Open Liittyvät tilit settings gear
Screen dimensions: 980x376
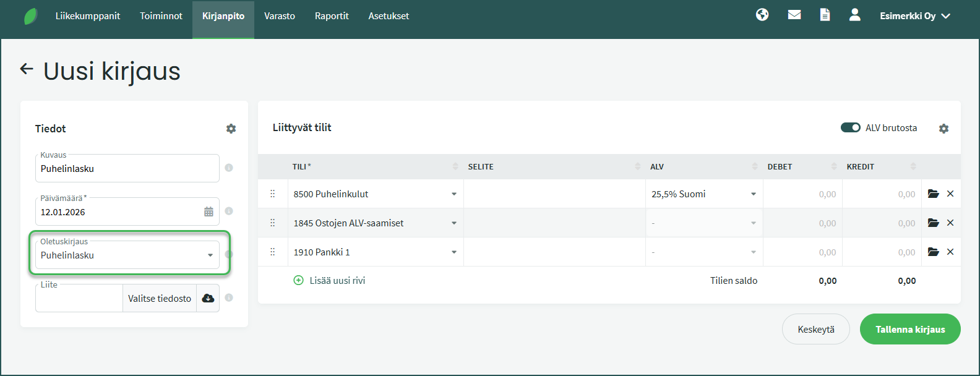click(943, 129)
